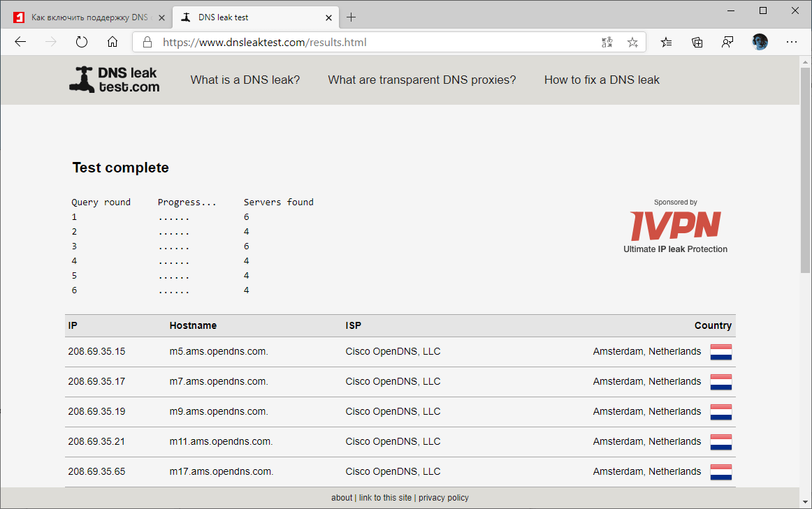Screen dimensions: 812x509
Task: Maximize the browser window
Action: click(763, 10)
